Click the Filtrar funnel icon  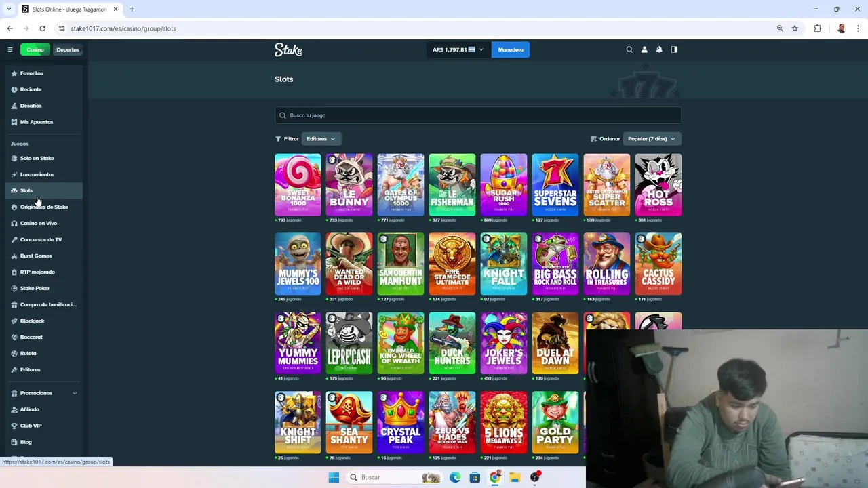278,139
